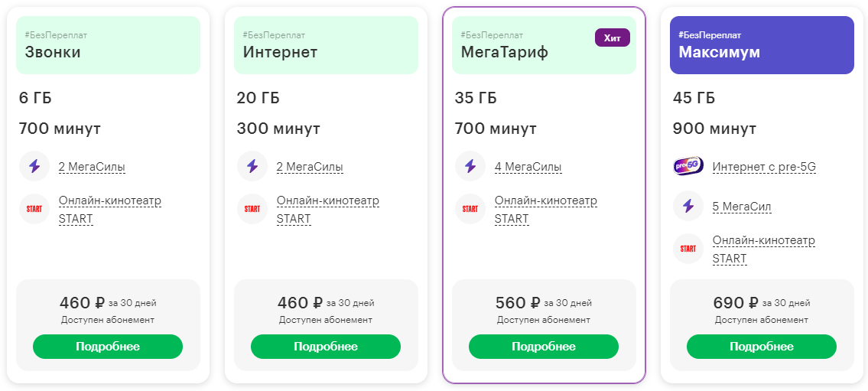The image size is (868, 391).
Task: Open Подробнее for the 690 ₽ Максимум tariff
Action: (762, 347)
